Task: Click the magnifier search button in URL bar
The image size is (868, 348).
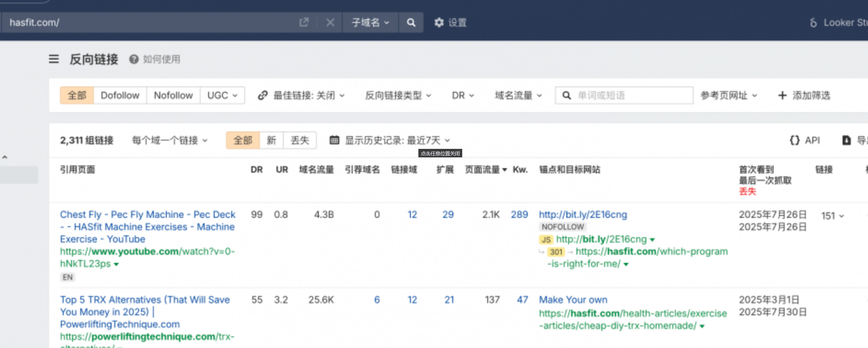Action: (411, 22)
